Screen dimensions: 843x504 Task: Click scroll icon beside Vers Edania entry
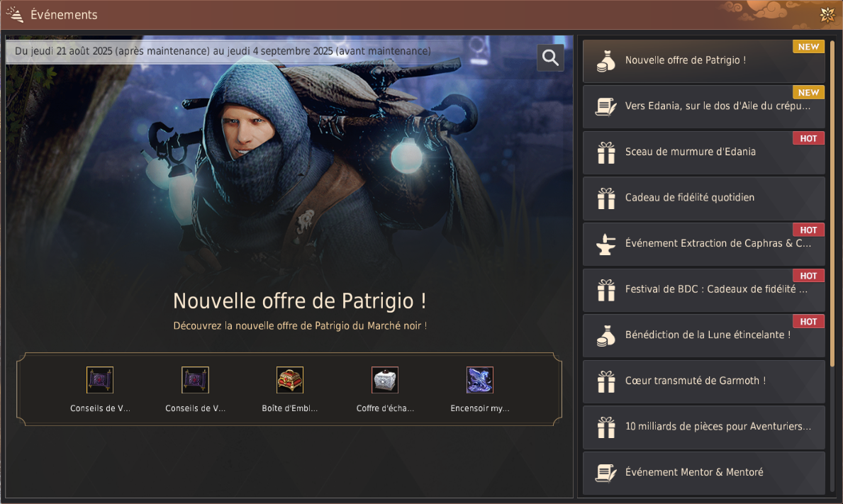pyautogui.click(x=606, y=106)
